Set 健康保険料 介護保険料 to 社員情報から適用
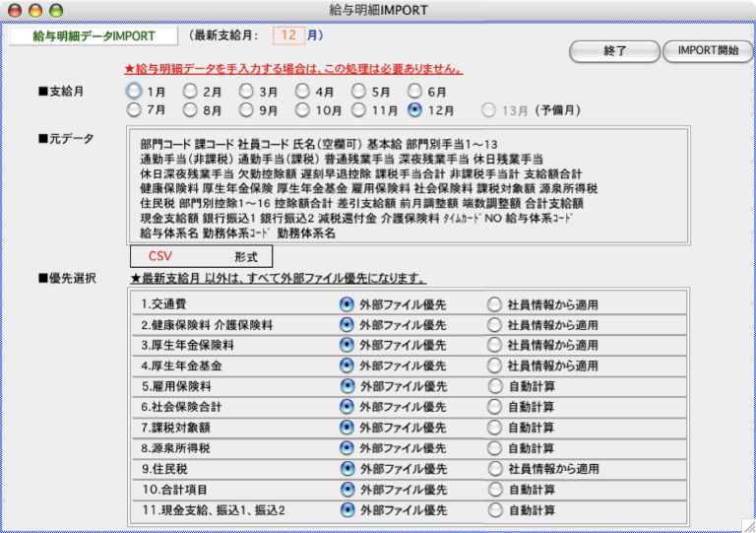 494,325
